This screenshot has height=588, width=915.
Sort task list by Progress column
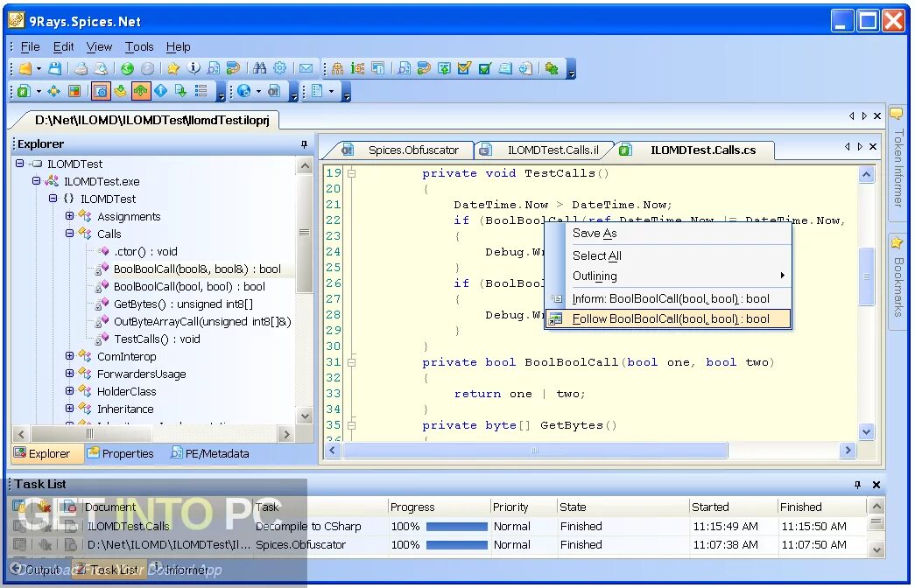(x=439, y=507)
